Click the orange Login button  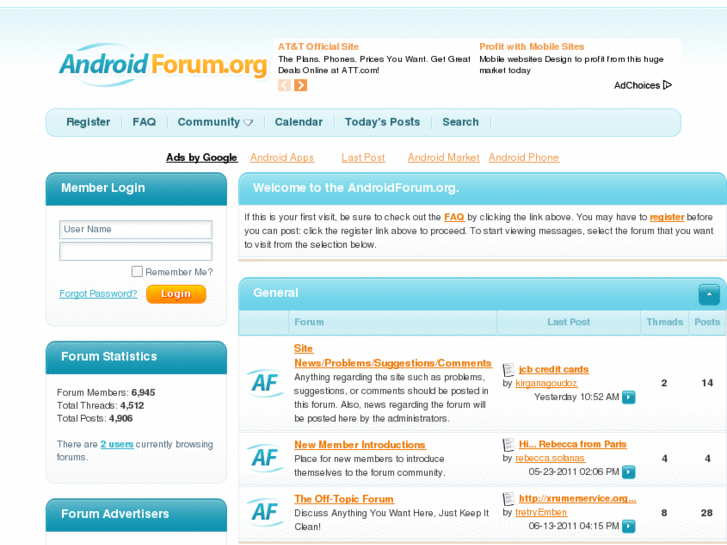click(176, 294)
